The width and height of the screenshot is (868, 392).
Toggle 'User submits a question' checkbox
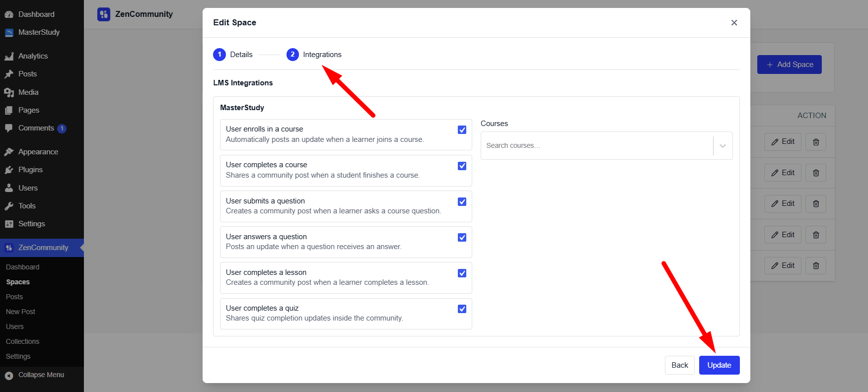(x=462, y=201)
